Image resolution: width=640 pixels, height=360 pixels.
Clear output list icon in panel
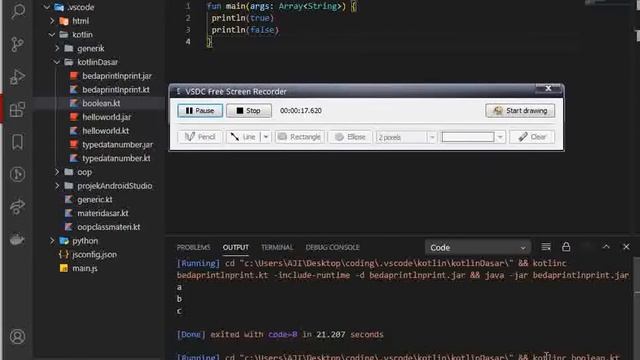pos(546,247)
